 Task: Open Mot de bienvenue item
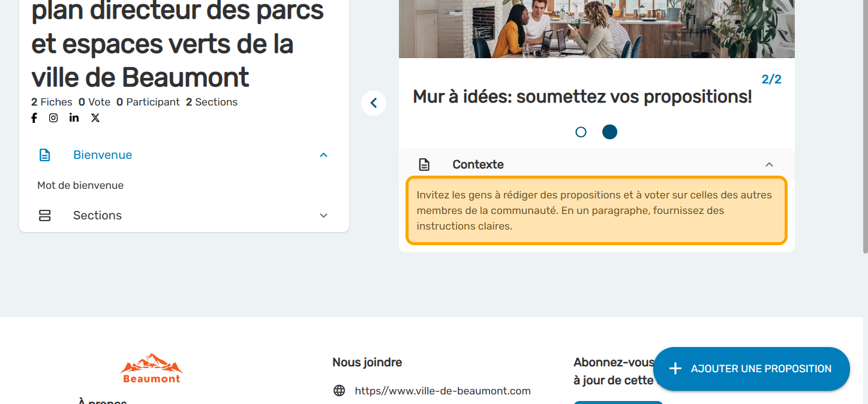coord(80,186)
